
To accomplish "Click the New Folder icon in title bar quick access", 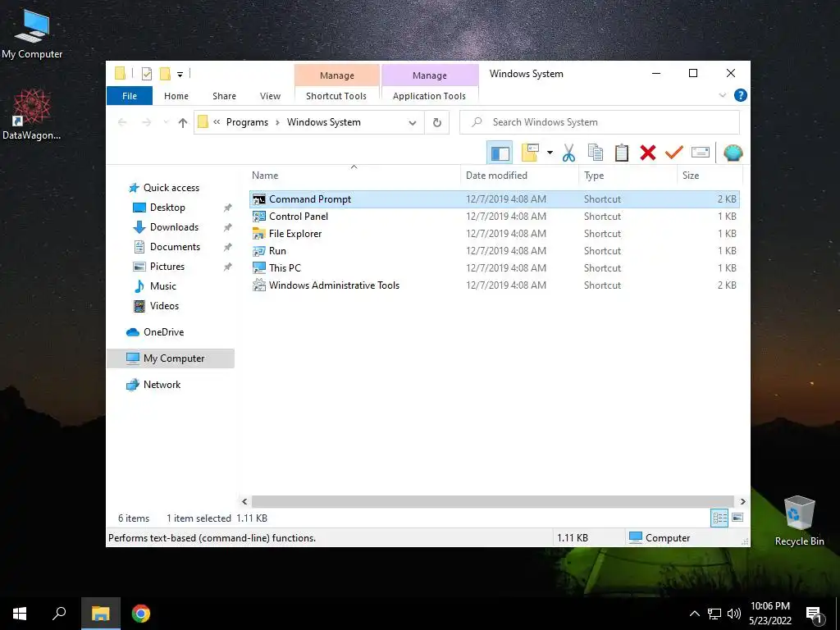I will coord(165,74).
